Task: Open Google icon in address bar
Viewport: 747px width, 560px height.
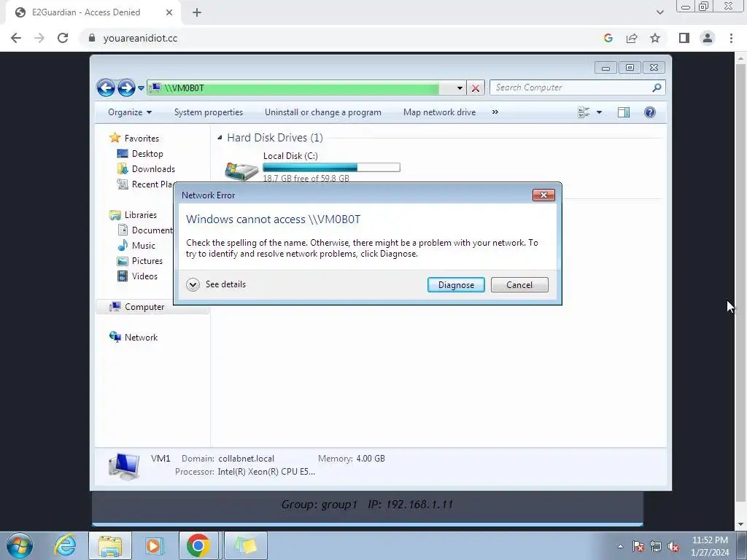Action: tap(608, 38)
